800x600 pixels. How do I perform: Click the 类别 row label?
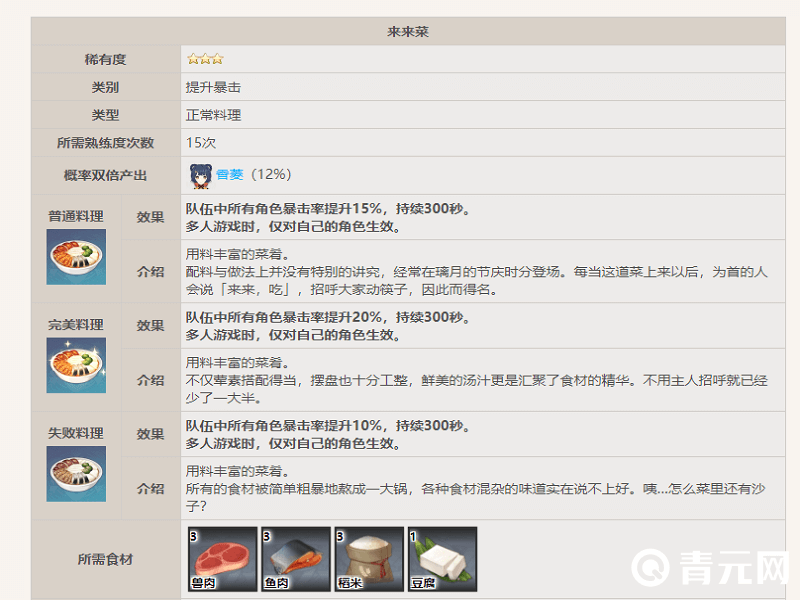pyautogui.click(x=105, y=87)
